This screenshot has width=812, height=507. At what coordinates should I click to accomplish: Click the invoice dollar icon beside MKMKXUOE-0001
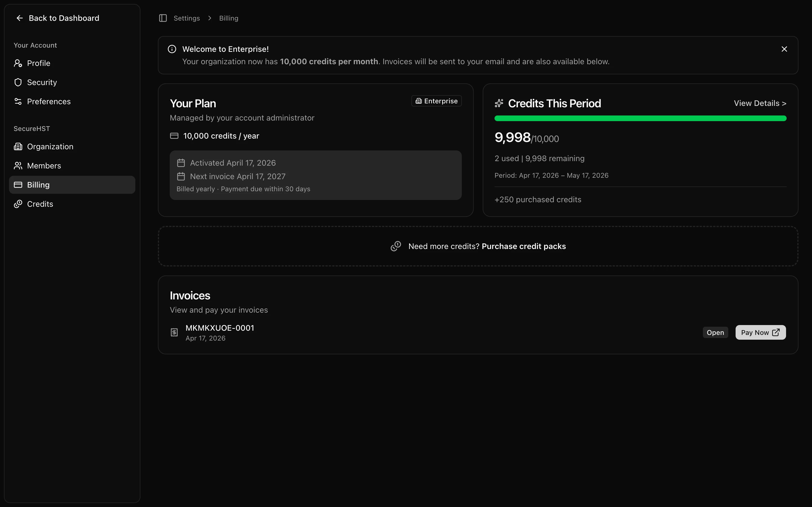174,332
